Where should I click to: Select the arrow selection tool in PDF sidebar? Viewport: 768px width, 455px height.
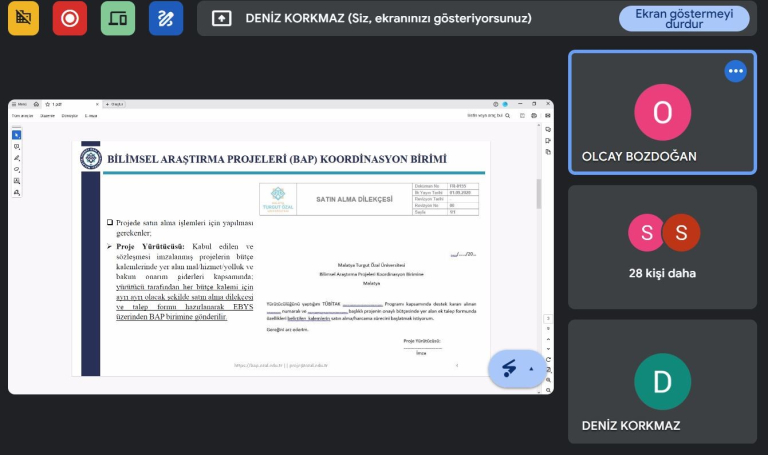pyautogui.click(x=16, y=135)
